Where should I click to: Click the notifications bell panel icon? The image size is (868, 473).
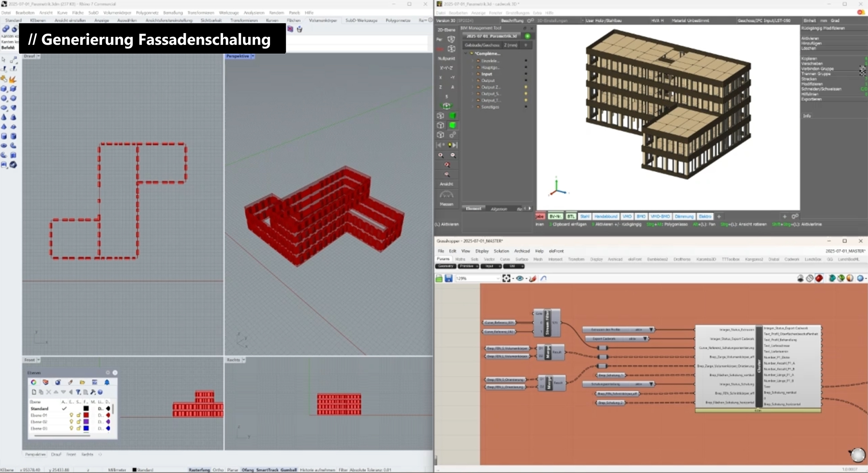click(x=107, y=382)
